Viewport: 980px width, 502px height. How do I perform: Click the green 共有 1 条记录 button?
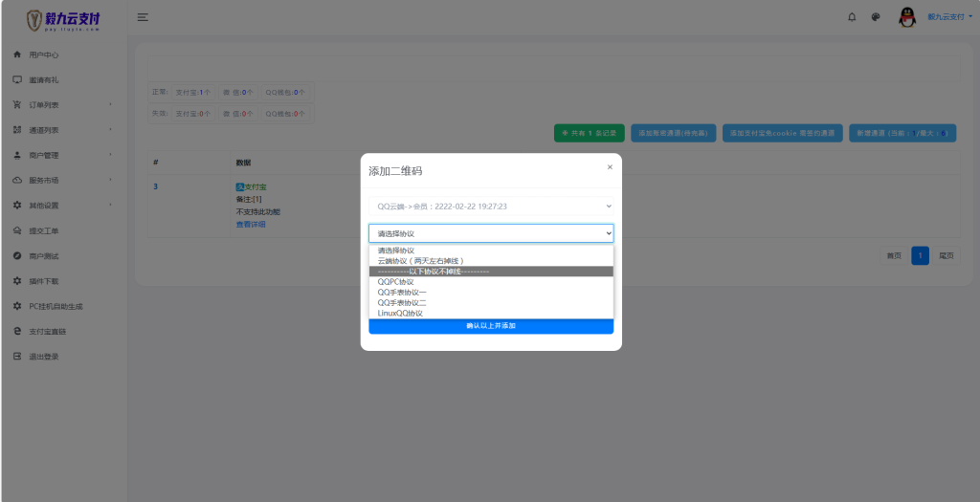click(590, 133)
